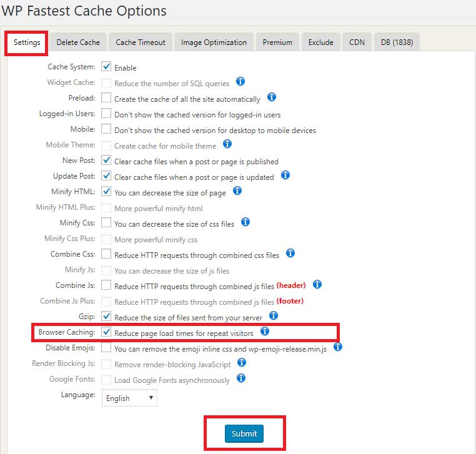Open the Language dropdown
This screenshot has width=476, height=454.
pyautogui.click(x=129, y=398)
